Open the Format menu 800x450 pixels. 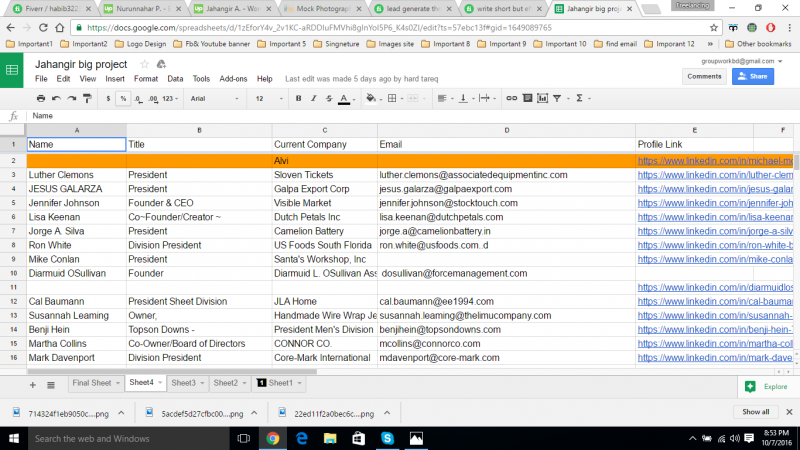(x=146, y=79)
